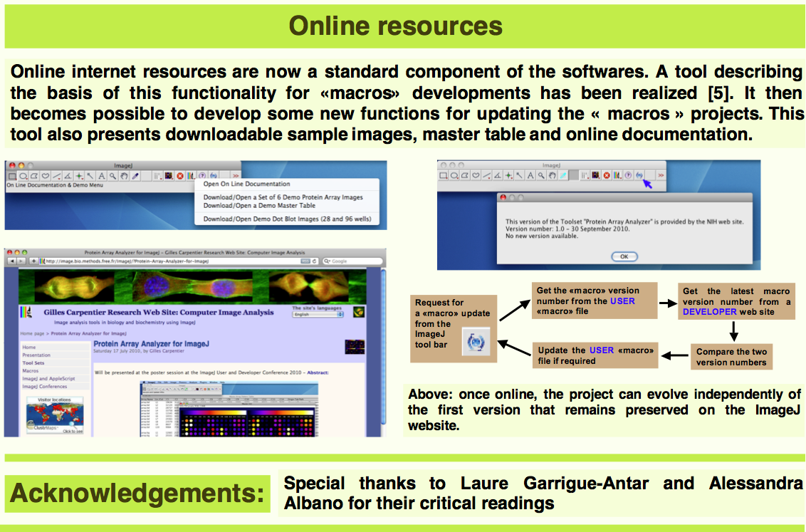Viewport: 806px width, 532px height.
Task: Click the update icon under the blue arrow
Action: pyautogui.click(x=639, y=175)
